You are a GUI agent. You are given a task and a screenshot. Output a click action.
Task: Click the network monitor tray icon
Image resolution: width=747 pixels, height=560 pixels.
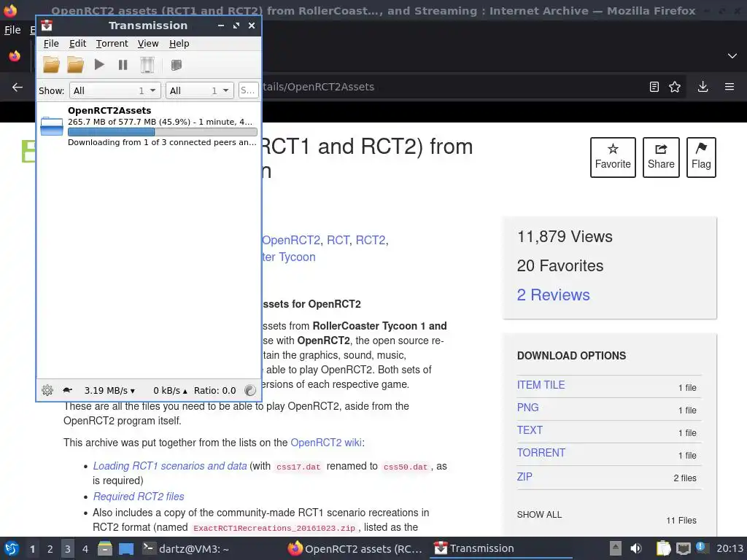683,548
